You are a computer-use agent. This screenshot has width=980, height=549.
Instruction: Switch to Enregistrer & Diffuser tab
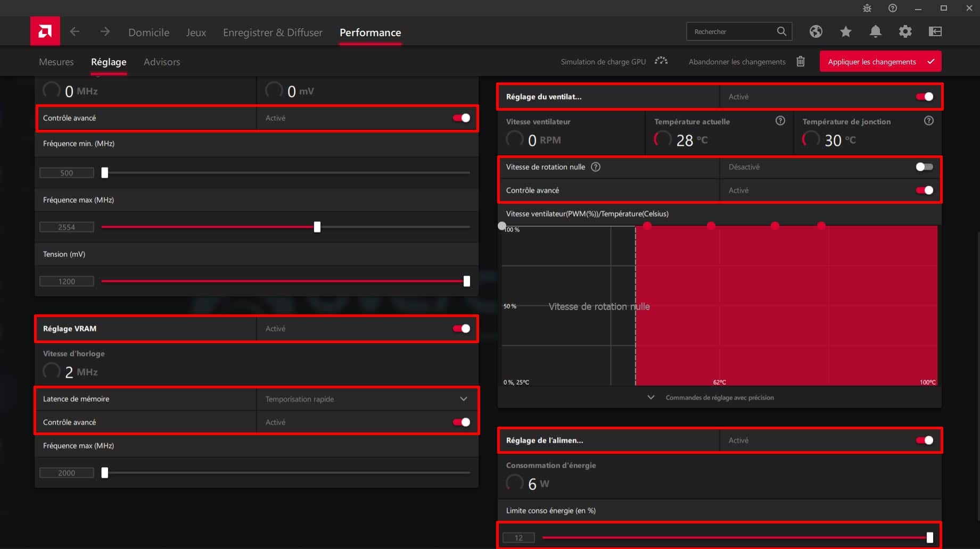point(273,32)
